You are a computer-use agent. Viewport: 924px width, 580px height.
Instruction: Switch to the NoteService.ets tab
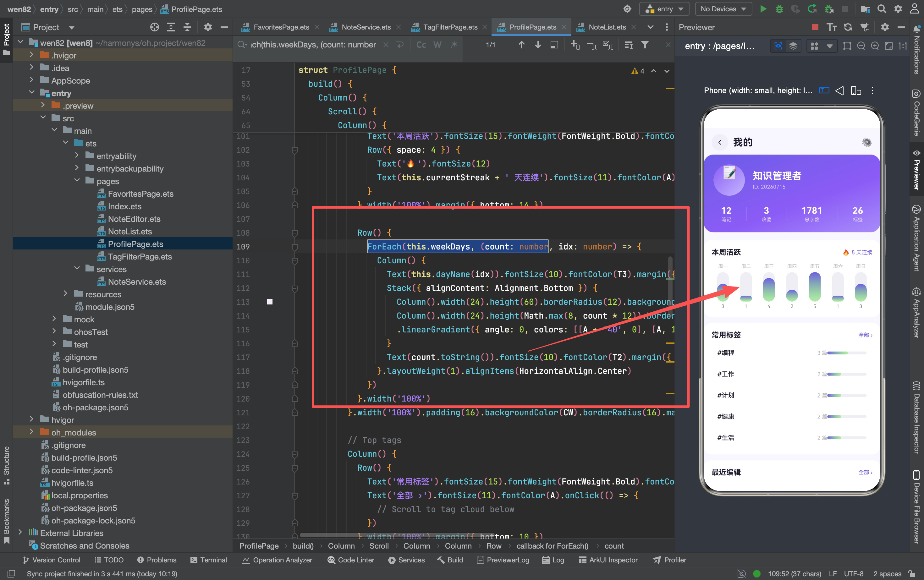pyautogui.click(x=365, y=27)
